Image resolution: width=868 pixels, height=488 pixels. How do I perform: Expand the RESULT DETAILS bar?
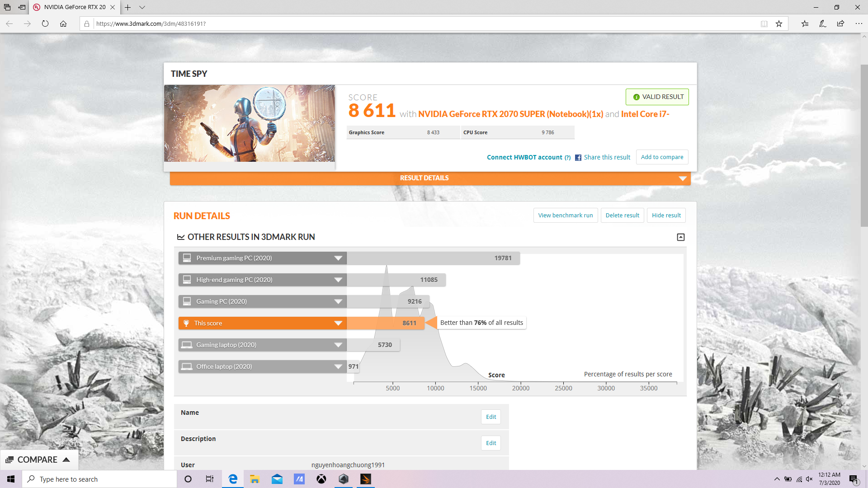click(x=430, y=178)
